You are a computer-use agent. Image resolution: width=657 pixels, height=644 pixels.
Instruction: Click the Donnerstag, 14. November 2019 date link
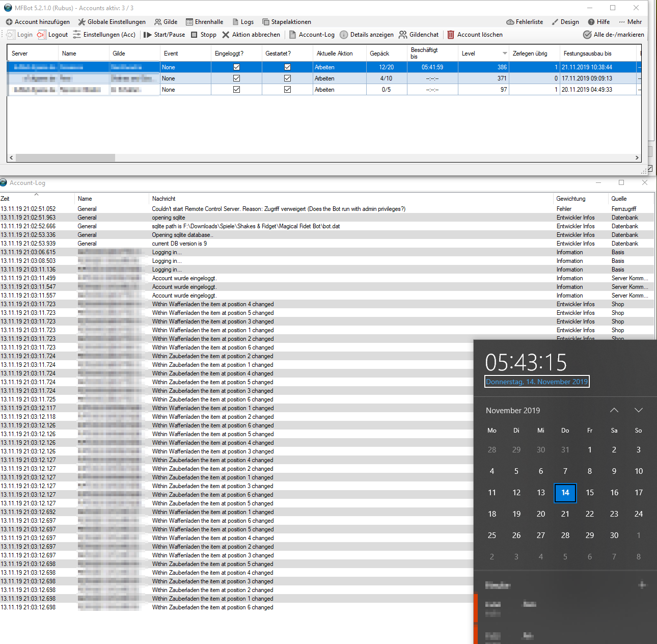[537, 382]
